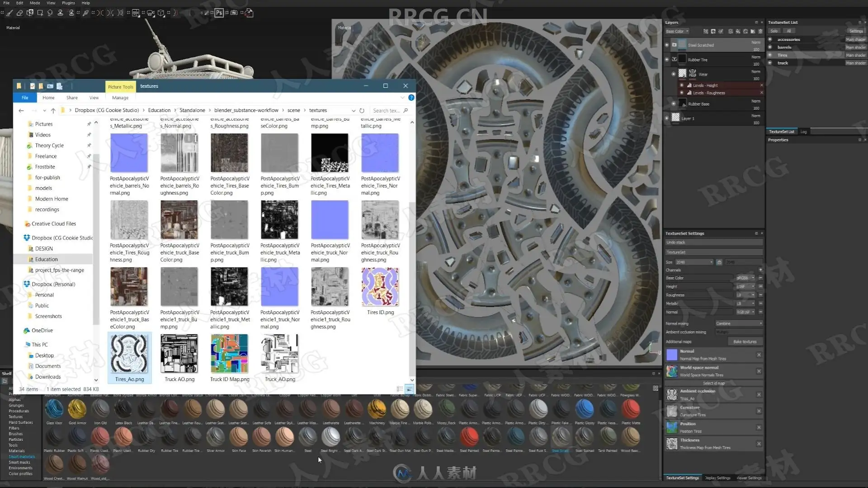
Task: Open the Base Color channel dropdown
Action: (677, 31)
